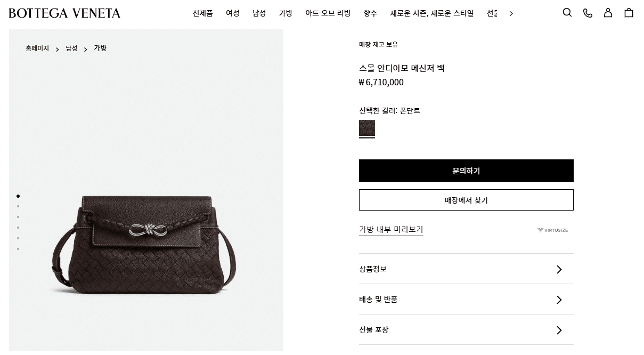Click the Bottega Veneta logo

click(x=64, y=13)
